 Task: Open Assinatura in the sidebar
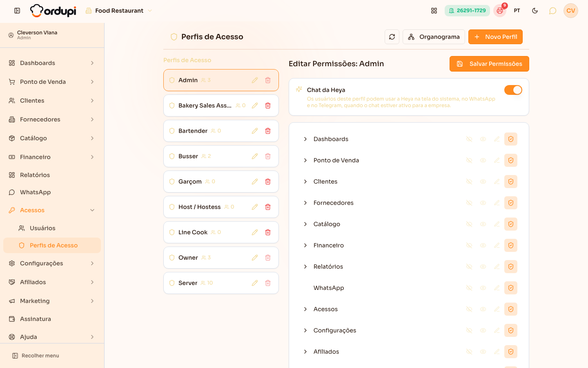(x=52, y=319)
